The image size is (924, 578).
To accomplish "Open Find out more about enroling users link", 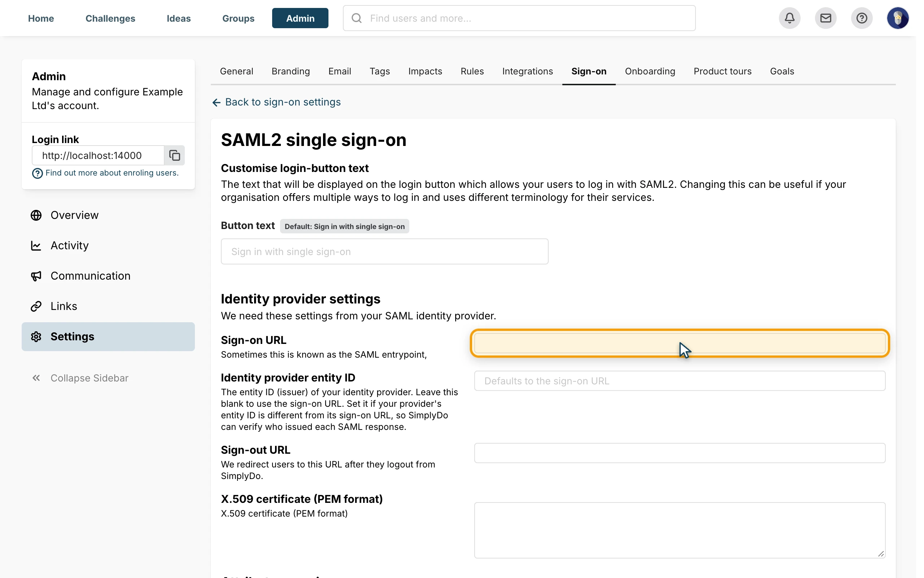I will 112,173.
